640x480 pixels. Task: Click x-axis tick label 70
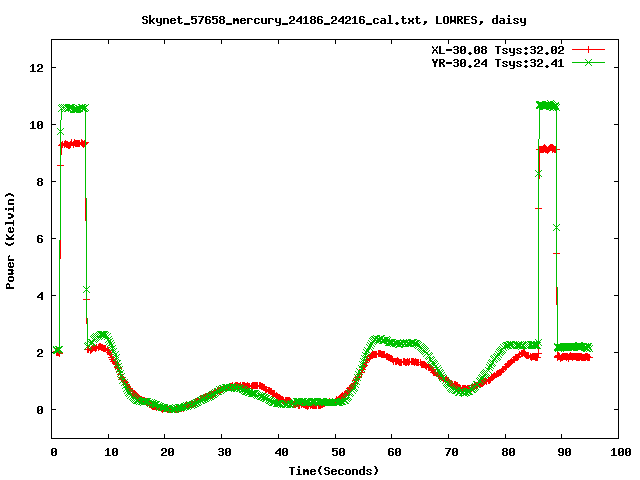point(451,452)
